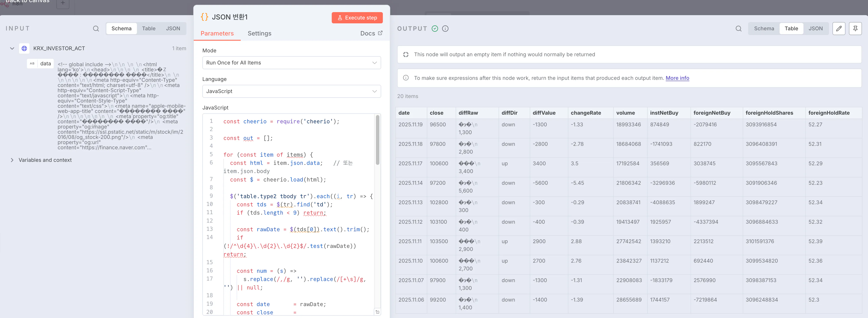Viewport: 868px width, 318px height.
Task: Click the pencil edit output icon
Action: pyautogui.click(x=839, y=29)
